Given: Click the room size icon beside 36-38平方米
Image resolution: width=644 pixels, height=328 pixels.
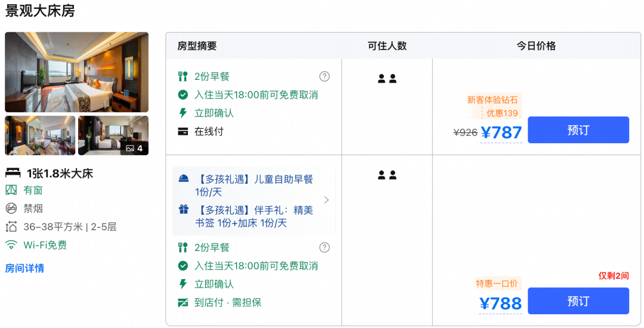Looking at the screenshot, I should [x=11, y=227].
